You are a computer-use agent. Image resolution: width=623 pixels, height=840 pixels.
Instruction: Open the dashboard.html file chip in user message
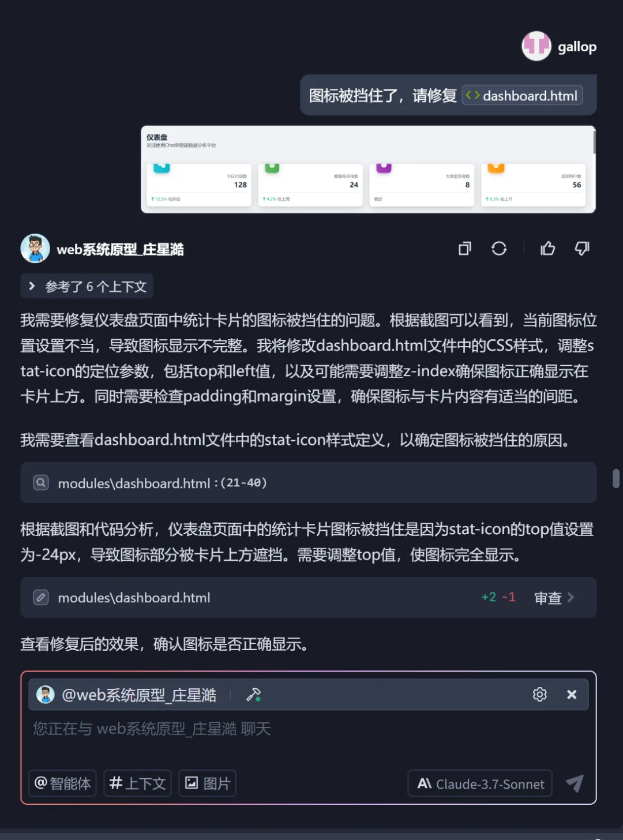coord(522,96)
